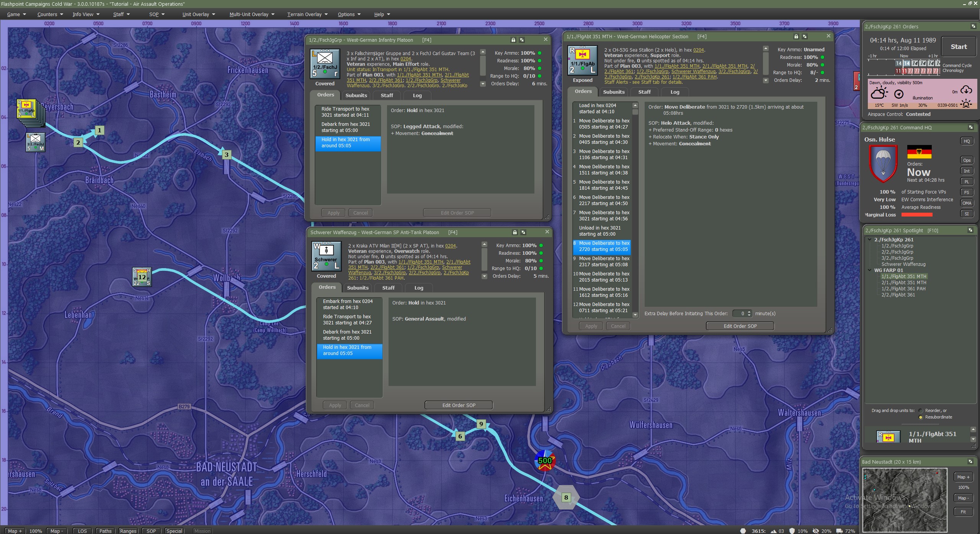Click the cloud-download weather icon in Orders panel

[966, 90]
